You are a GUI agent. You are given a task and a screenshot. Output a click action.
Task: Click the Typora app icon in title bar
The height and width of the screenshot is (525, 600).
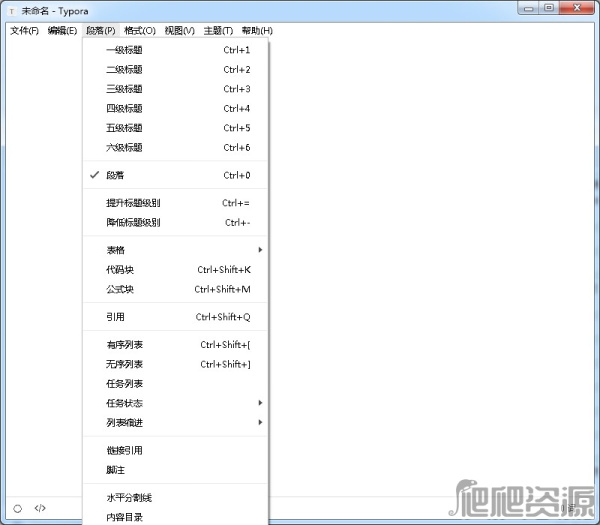11,9
